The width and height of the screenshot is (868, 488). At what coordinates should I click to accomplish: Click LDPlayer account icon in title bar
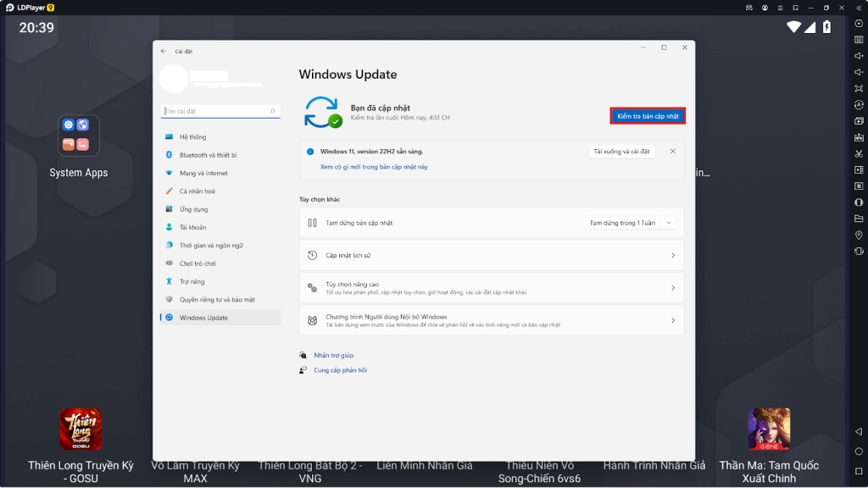click(765, 8)
